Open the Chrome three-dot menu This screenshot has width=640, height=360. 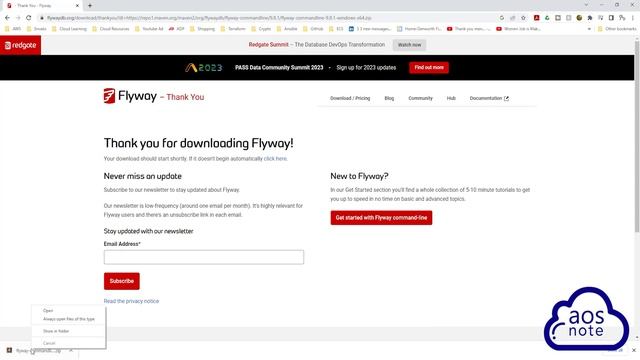[x=633, y=18]
